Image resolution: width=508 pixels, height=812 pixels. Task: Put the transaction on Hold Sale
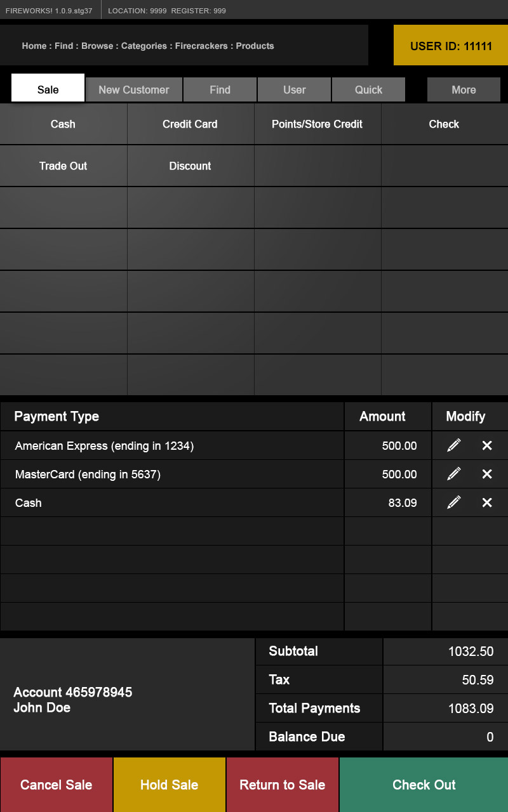tap(169, 785)
